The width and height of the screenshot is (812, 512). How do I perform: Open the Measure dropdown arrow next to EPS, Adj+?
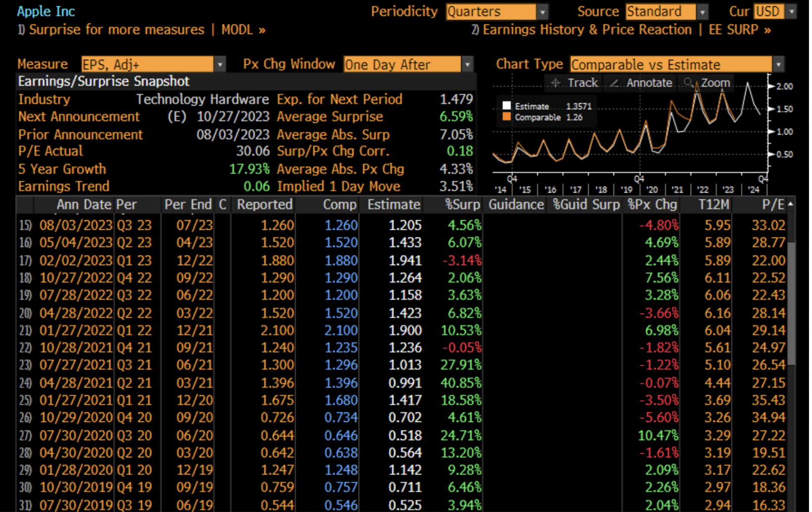[x=220, y=64]
